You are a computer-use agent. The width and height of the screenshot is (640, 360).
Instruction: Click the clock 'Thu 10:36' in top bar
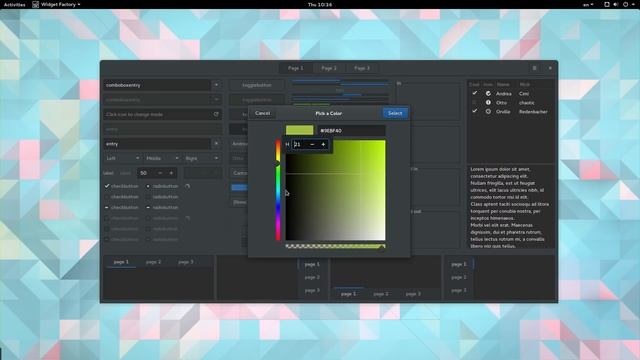[320, 4]
